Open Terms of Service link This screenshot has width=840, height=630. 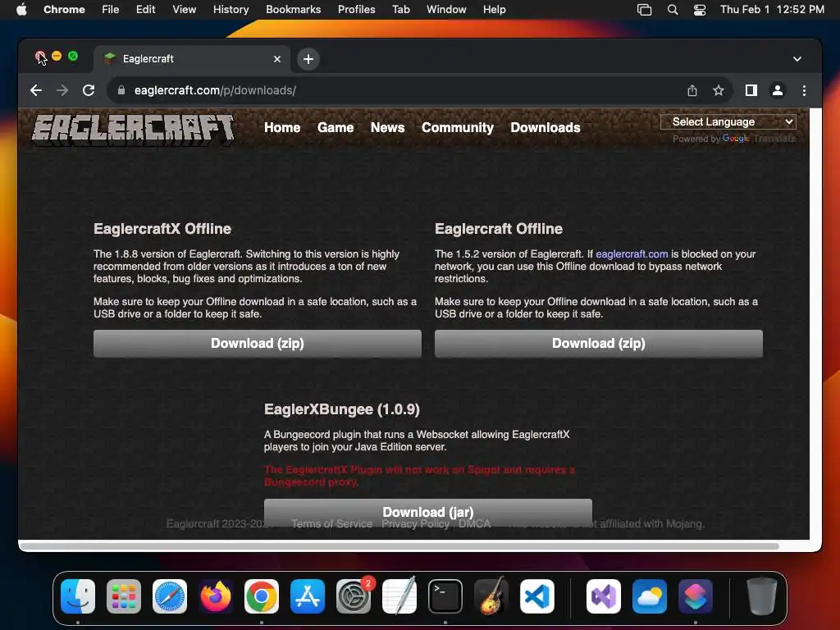point(331,524)
